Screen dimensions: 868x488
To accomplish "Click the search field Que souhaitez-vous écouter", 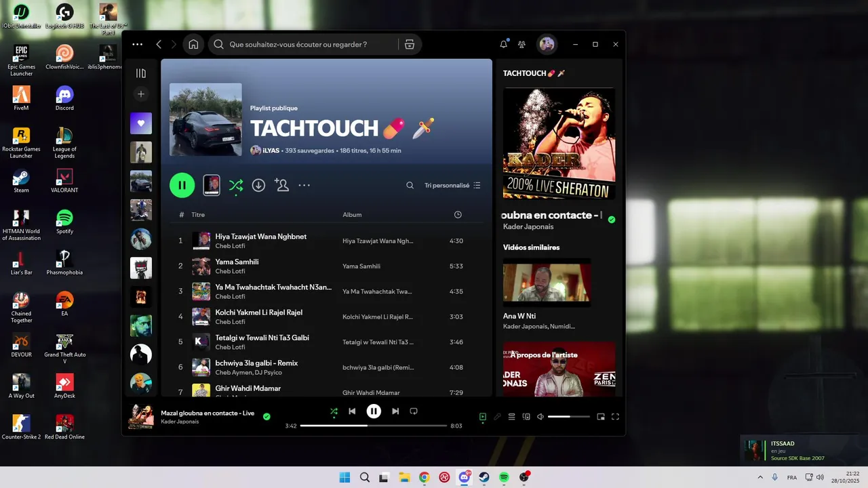I will coord(303,44).
